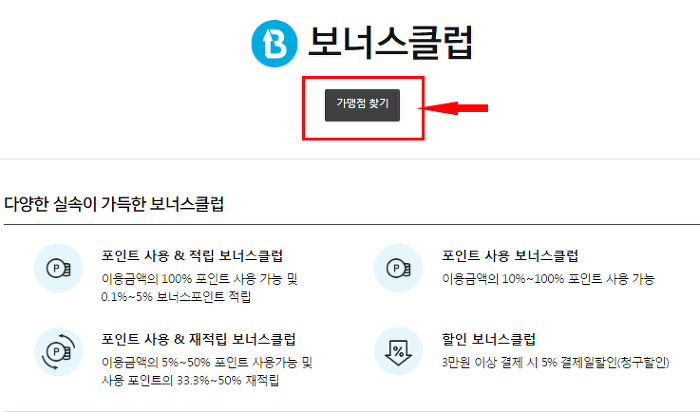Click the 보너스클럽 title text

click(390, 43)
